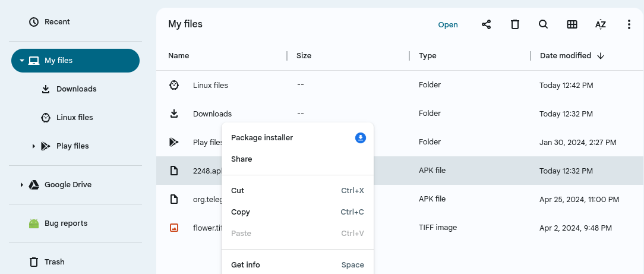Screen dimensions: 644x274
Task: Open the Search icon in toolbar
Action: pyautogui.click(x=544, y=24)
